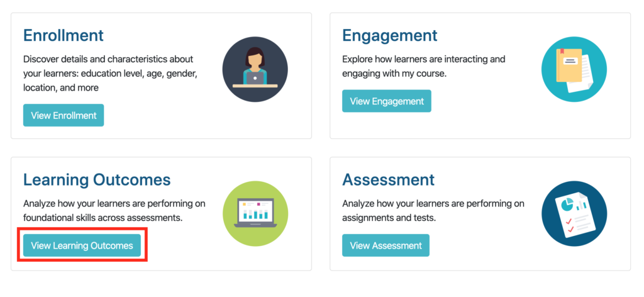
Task: Click the laptop in the Enrollment illustration
Action: coord(255,78)
